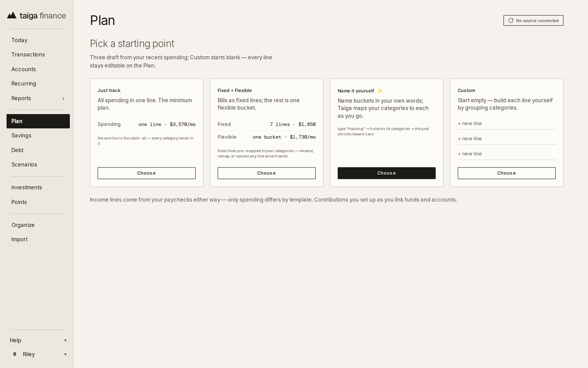Click the 'Spending' line in Just track
The width and height of the screenshot is (588, 368).
(x=147, y=124)
